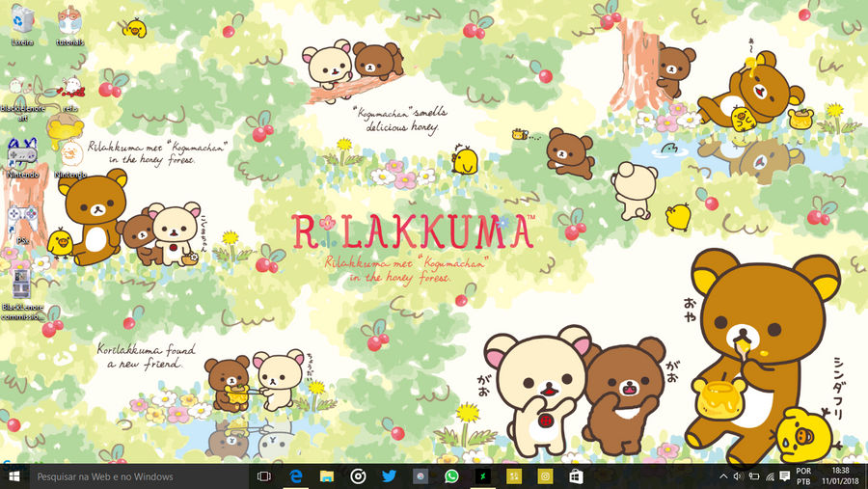Launch Microsoft Edge from the taskbar
Viewport: 868px width, 489px height.
click(x=296, y=476)
